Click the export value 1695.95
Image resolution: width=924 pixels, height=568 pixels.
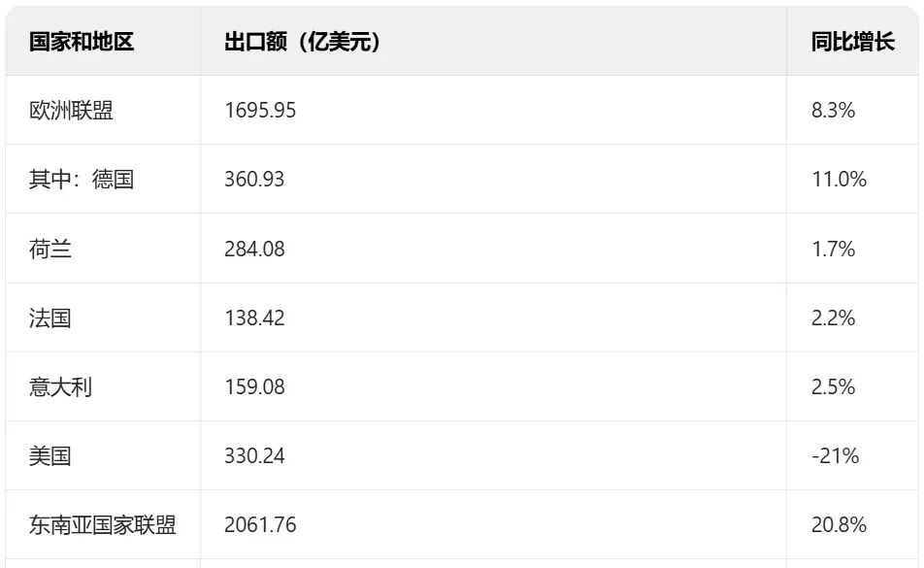click(x=260, y=110)
